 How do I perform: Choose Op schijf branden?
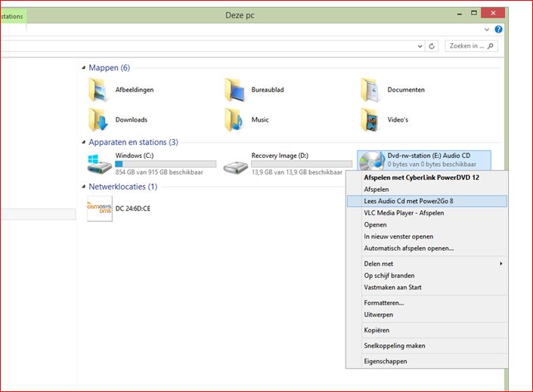point(426,276)
